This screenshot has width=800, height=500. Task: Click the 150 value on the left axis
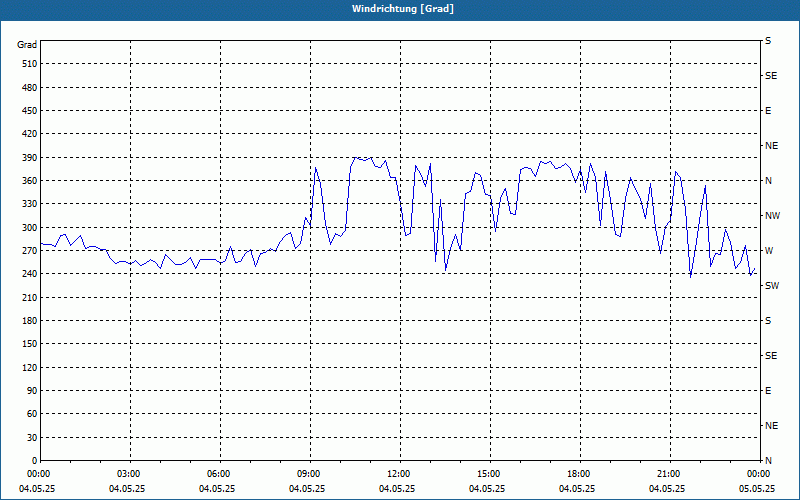[x=30, y=344]
